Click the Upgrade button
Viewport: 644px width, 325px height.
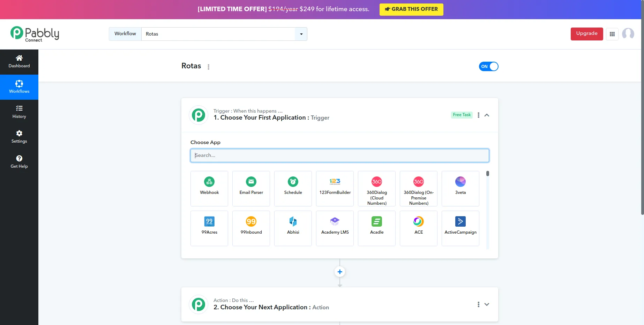[x=586, y=34]
